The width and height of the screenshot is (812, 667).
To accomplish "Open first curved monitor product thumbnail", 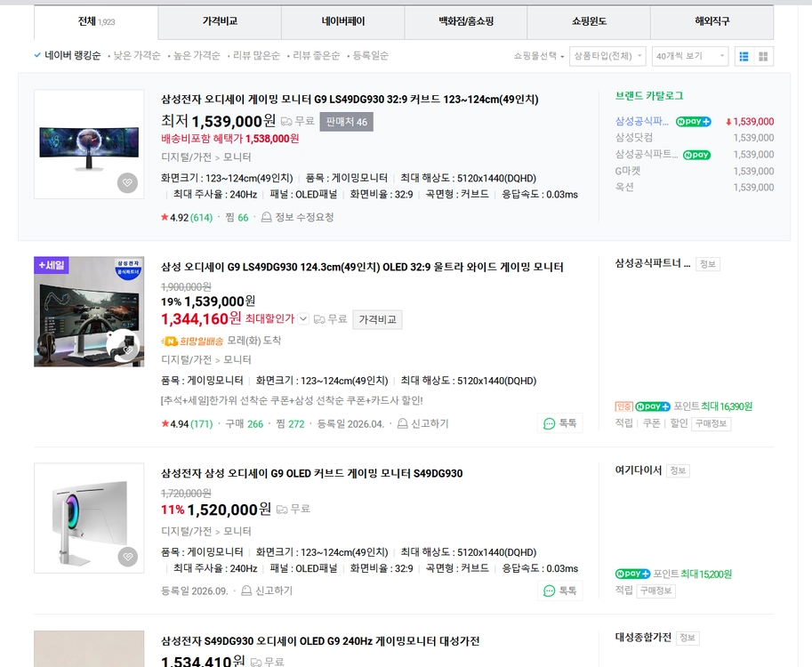I will click(x=89, y=144).
